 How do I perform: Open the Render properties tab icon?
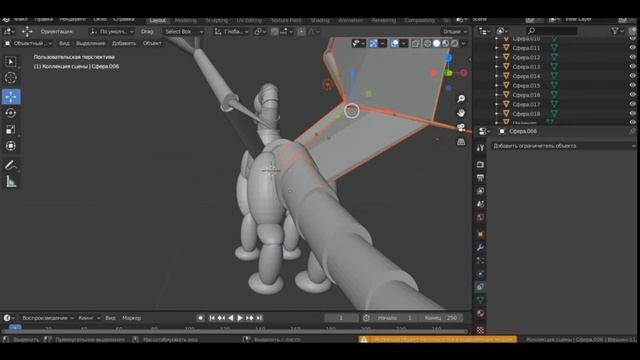click(x=480, y=164)
